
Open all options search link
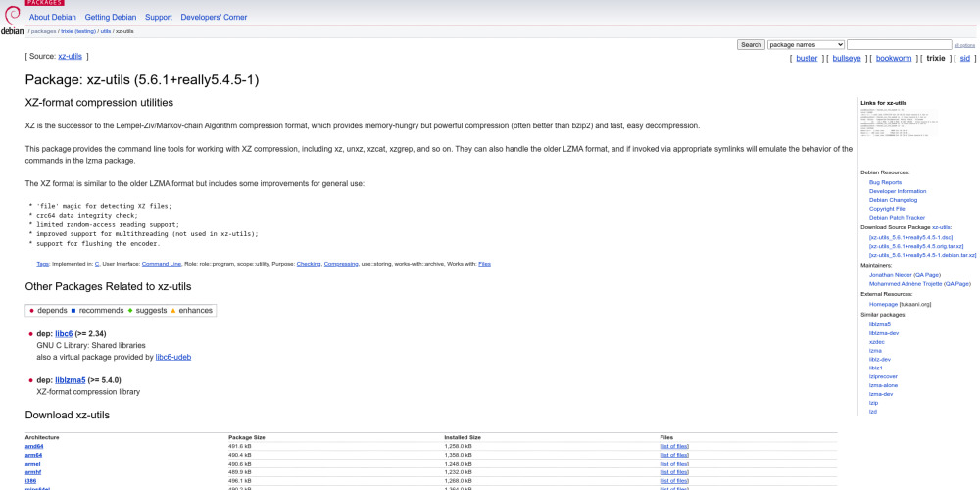(964, 45)
